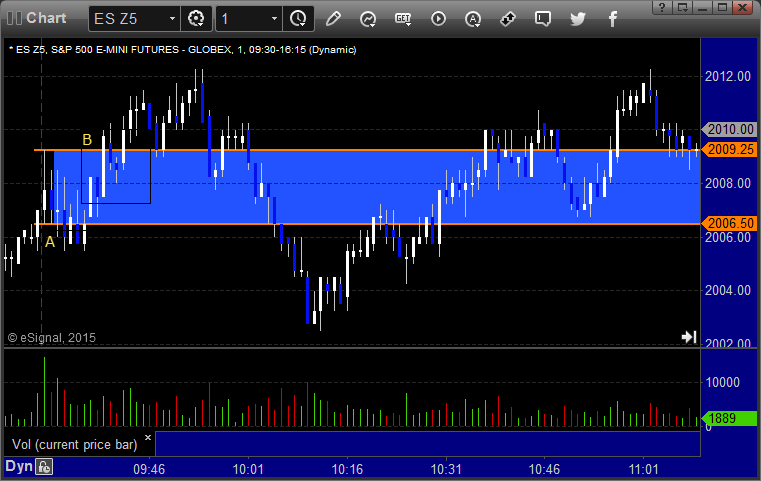761x481 pixels.
Task: Maximize the chart window
Action: pyautogui.click(x=723, y=7)
